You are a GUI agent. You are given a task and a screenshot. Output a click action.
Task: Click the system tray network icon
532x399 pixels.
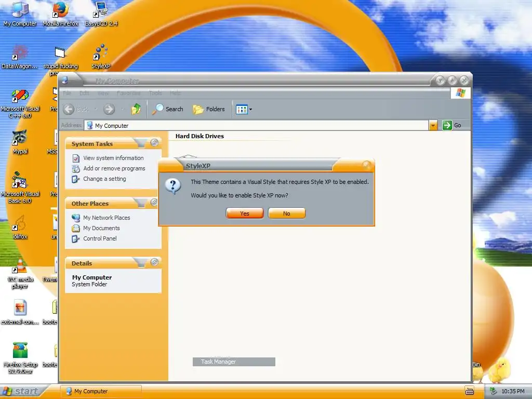[494, 391]
